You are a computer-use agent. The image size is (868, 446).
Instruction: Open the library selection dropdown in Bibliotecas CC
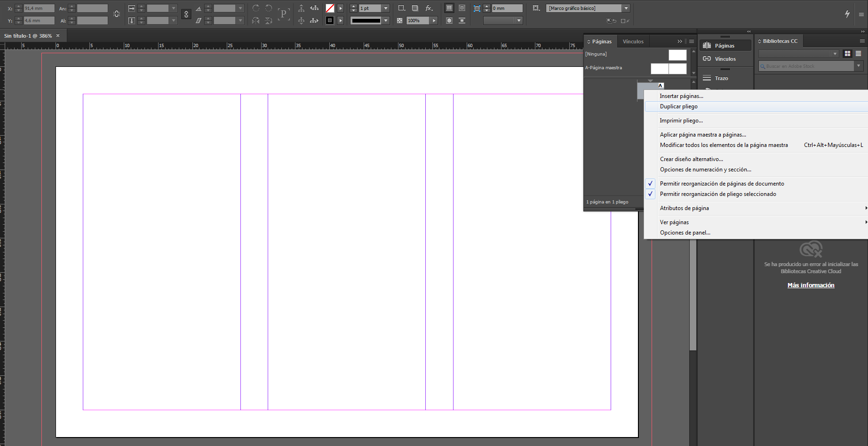coord(799,54)
